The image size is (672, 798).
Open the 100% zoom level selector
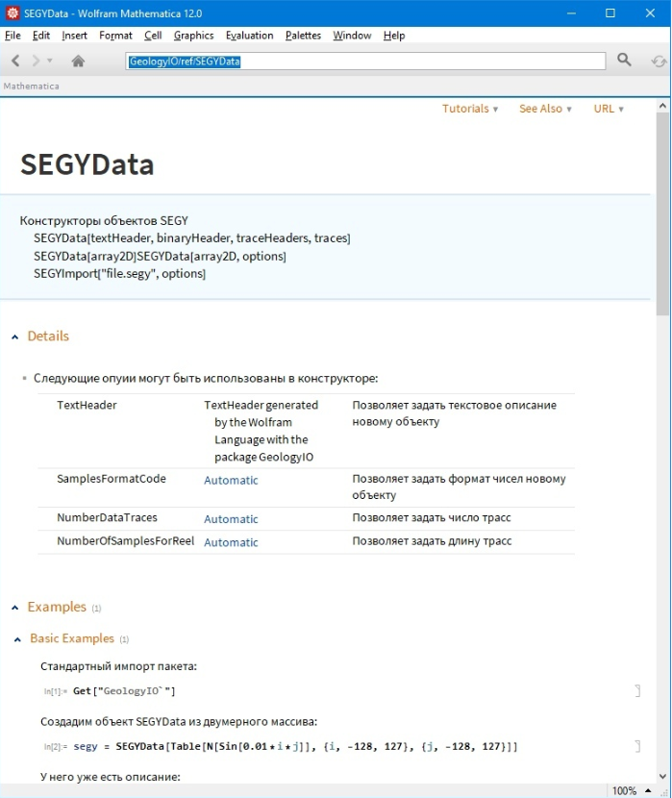coord(630,790)
